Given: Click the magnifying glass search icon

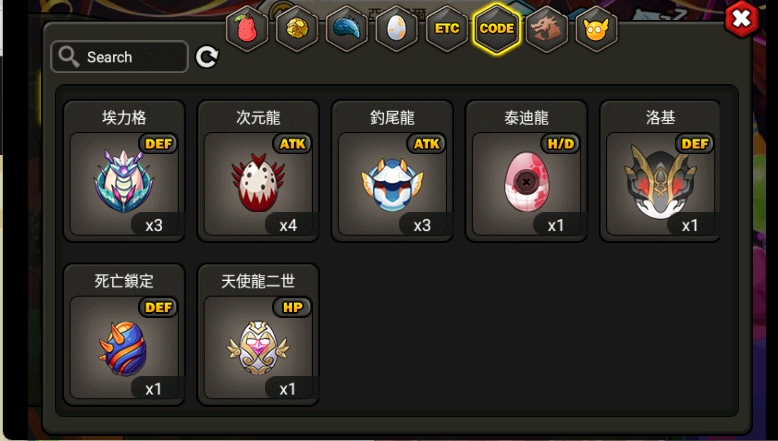Looking at the screenshot, I should 69,57.
